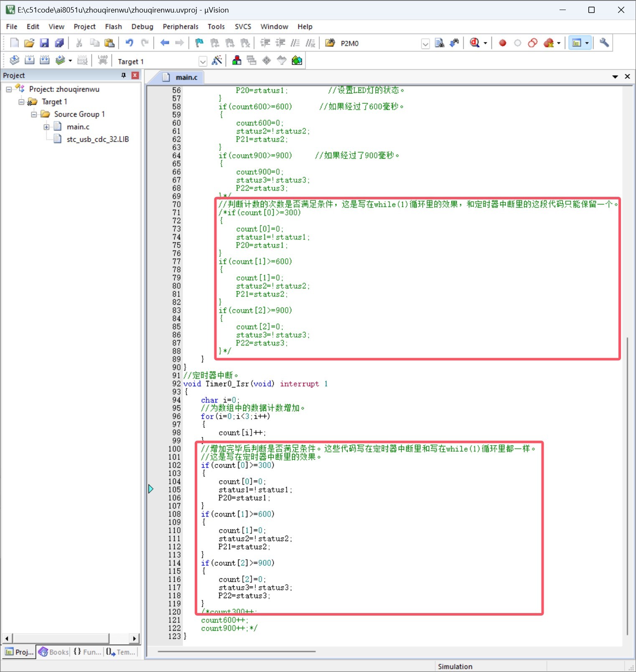Click the Save file toolbar icon
This screenshot has width=636, height=672.
[44, 43]
